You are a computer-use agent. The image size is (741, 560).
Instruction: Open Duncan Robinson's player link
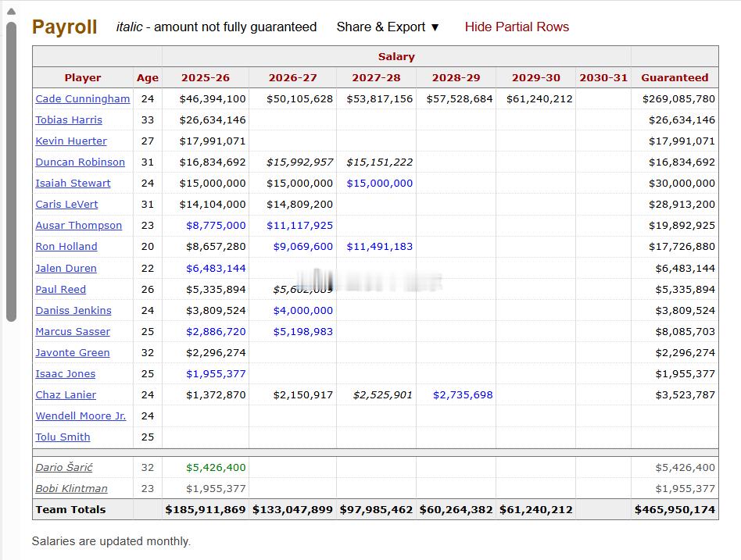pos(80,162)
